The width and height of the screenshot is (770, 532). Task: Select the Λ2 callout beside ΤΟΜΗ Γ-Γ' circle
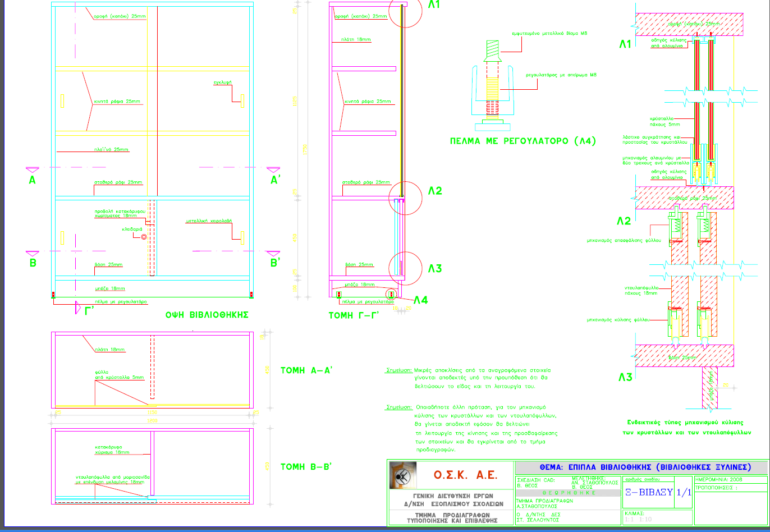435,191
